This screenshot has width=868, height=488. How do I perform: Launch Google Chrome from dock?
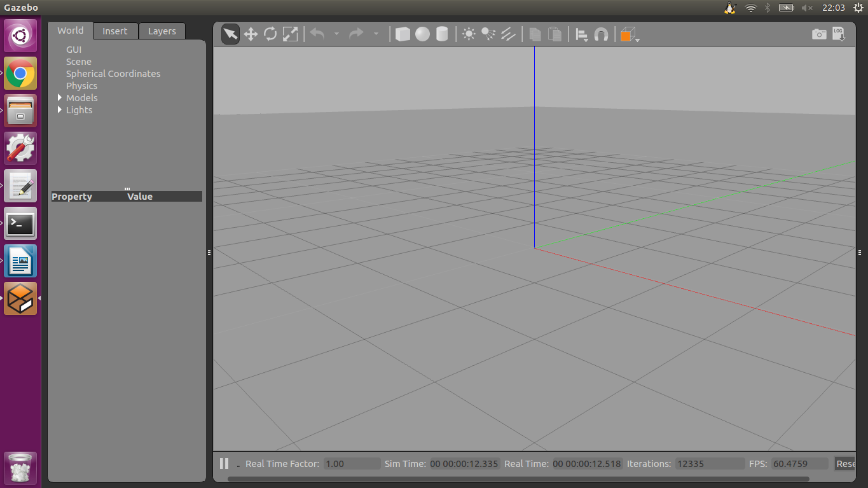[20, 73]
